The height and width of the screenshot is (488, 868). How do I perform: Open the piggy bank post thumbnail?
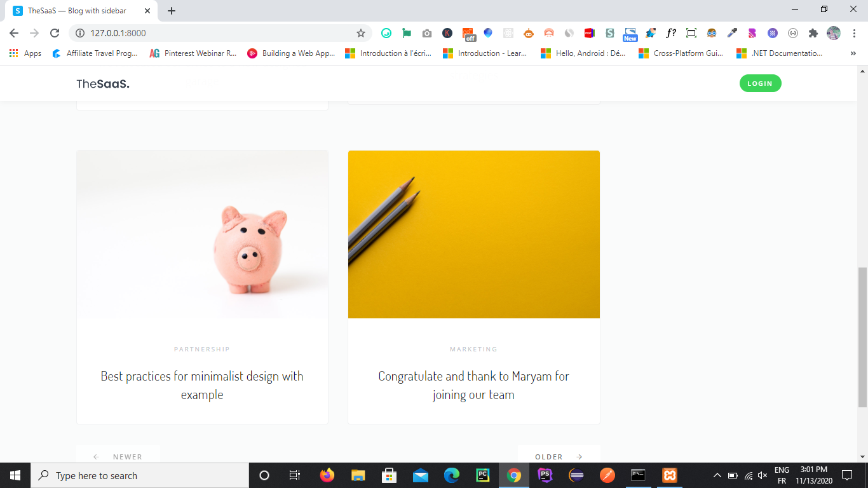click(x=202, y=234)
